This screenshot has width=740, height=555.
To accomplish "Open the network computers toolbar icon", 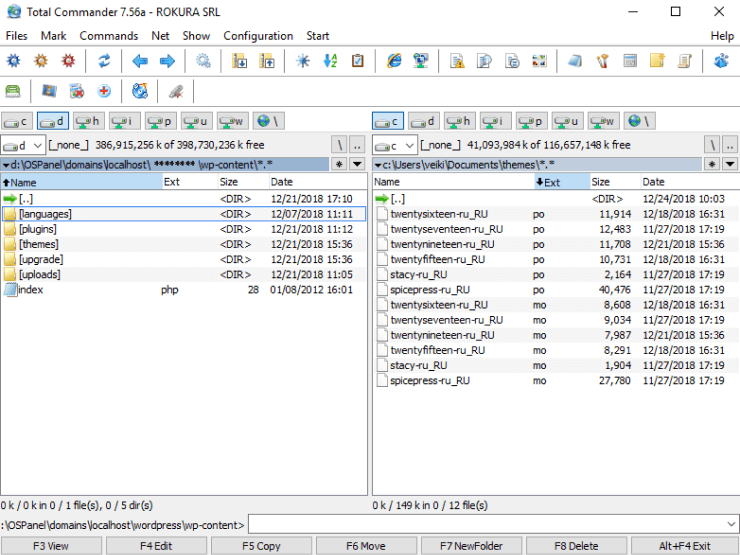I will [420, 61].
